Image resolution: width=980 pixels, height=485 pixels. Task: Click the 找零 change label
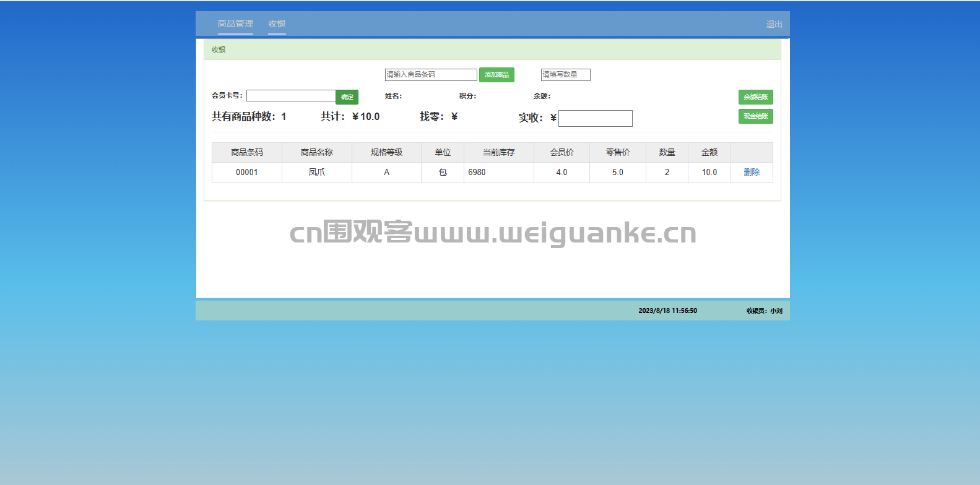(438, 116)
